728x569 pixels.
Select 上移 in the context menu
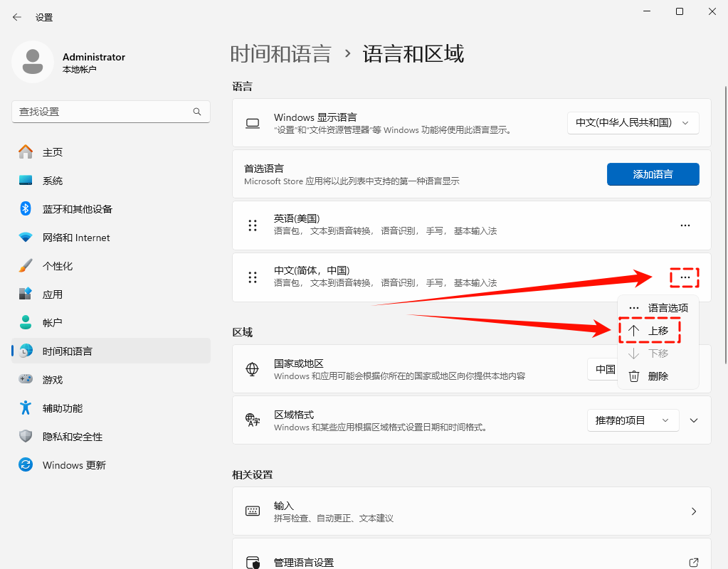[649, 330]
